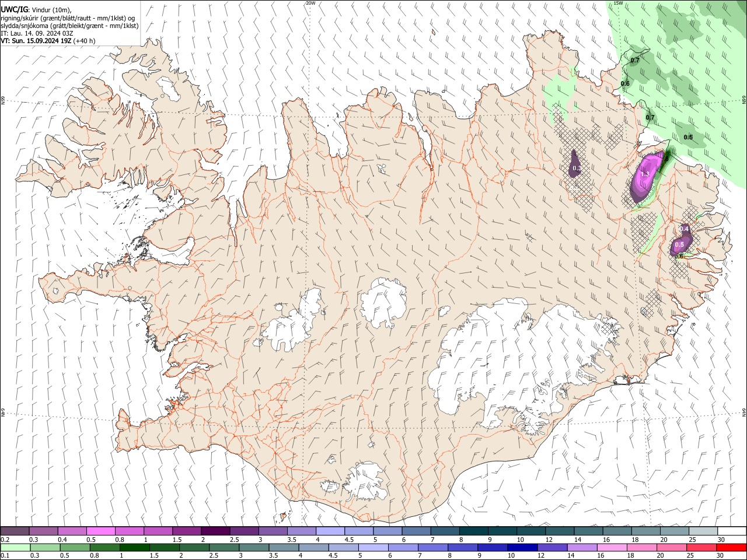This screenshot has height=560, width=747.
Task: Pick the light pink swatch labeled 16
Action: click(612, 547)
